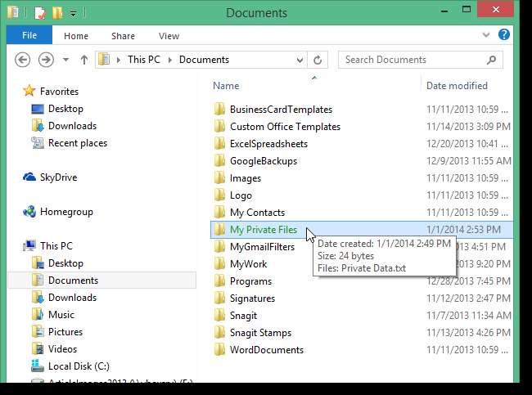Select the My Private Files folder icon
Screen dimensions: 532x395
[219, 230]
